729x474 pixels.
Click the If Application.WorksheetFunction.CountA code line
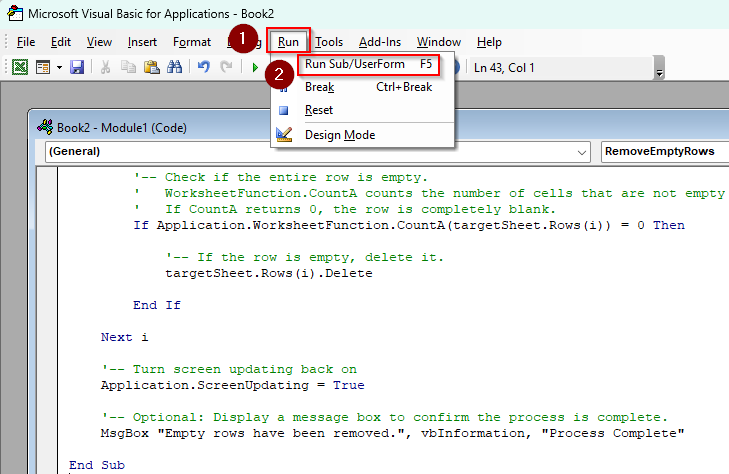tap(409, 225)
